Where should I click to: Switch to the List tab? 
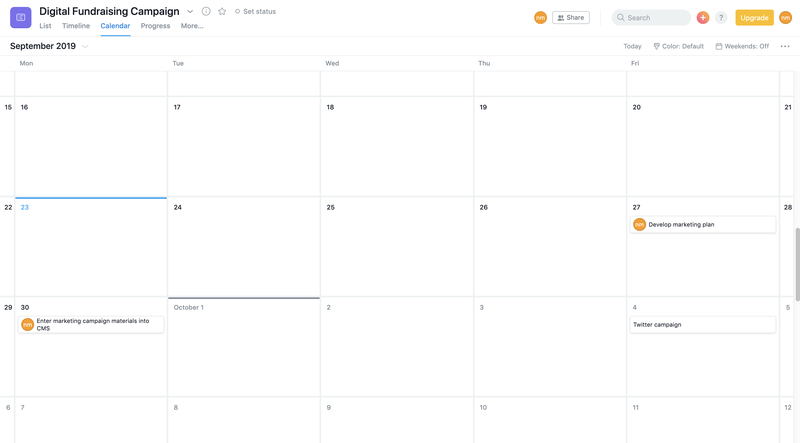[x=45, y=26]
